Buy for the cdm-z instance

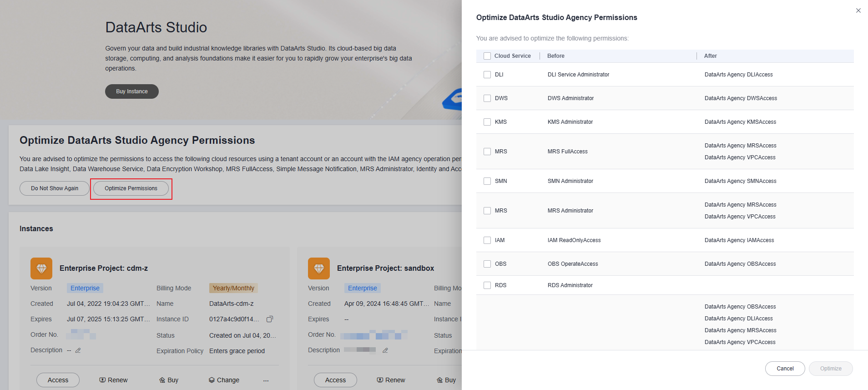click(x=169, y=380)
